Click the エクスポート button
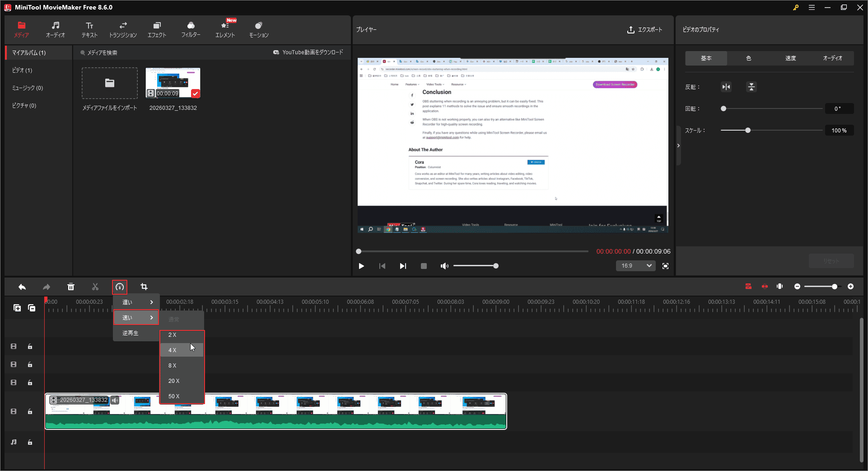 [x=645, y=30]
